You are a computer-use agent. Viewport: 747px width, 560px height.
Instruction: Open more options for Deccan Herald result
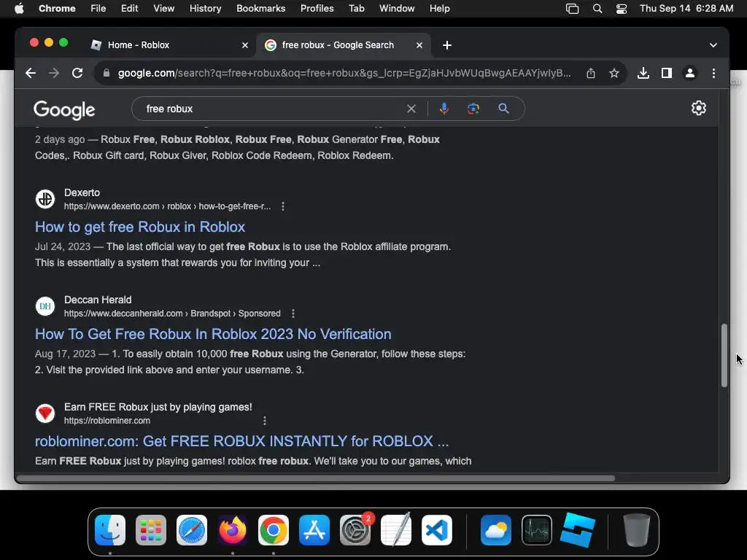click(293, 314)
